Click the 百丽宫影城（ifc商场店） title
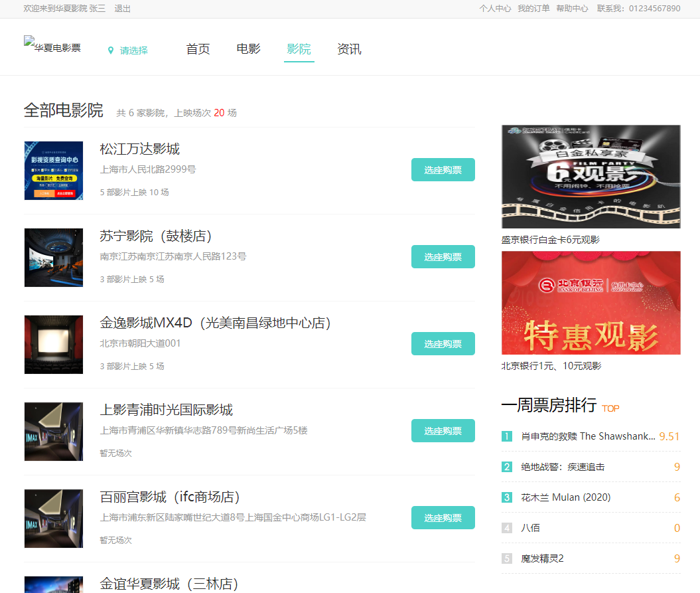Screen dimensions: 700x593 170,497
